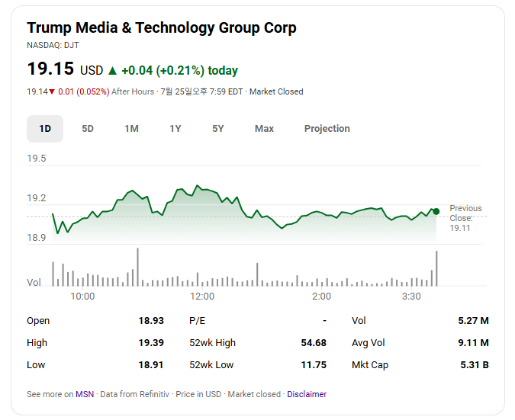Select the 5Y chart range
The height and width of the screenshot is (420, 515).
pyautogui.click(x=218, y=129)
